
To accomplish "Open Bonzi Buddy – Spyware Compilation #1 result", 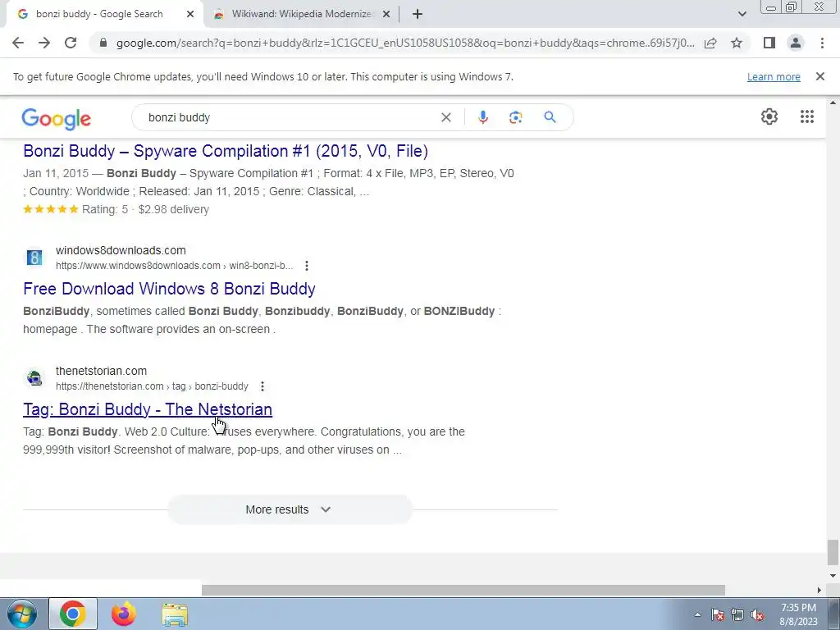I will (226, 151).
